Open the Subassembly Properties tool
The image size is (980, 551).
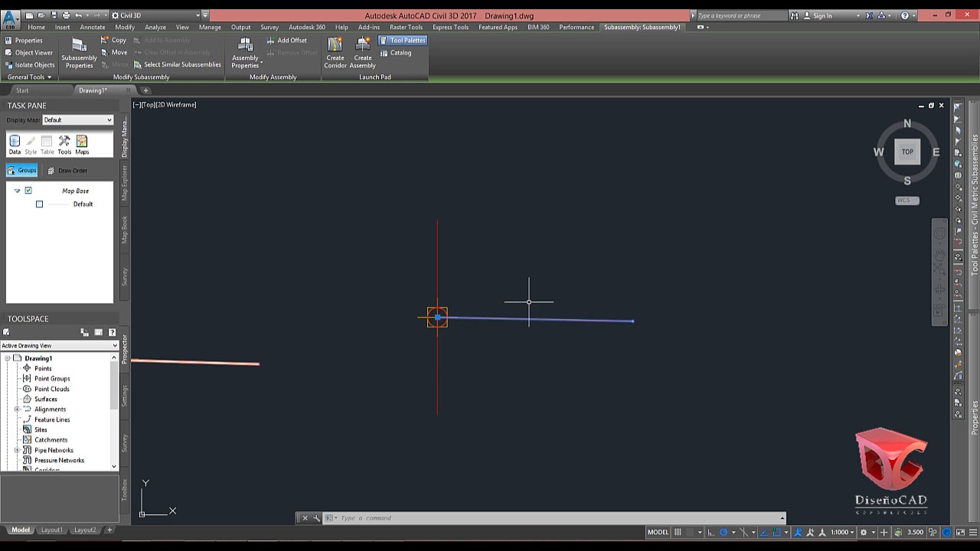coord(79,52)
